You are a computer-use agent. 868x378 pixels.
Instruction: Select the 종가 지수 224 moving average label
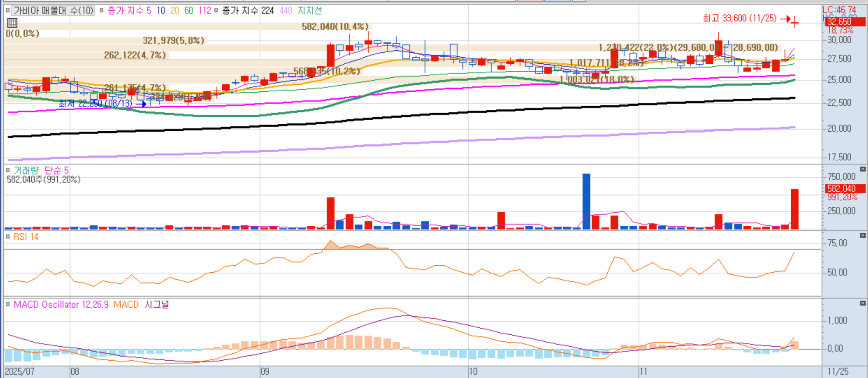pyautogui.click(x=248, y=10)
